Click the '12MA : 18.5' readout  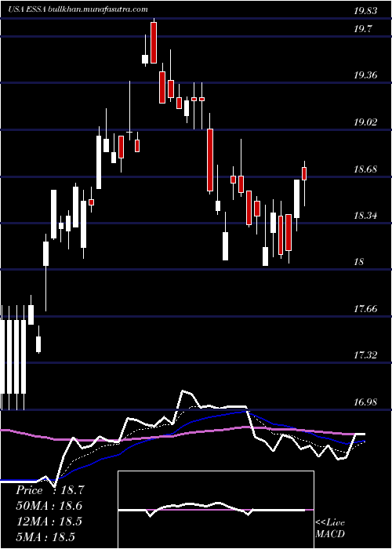coord(49,521)
